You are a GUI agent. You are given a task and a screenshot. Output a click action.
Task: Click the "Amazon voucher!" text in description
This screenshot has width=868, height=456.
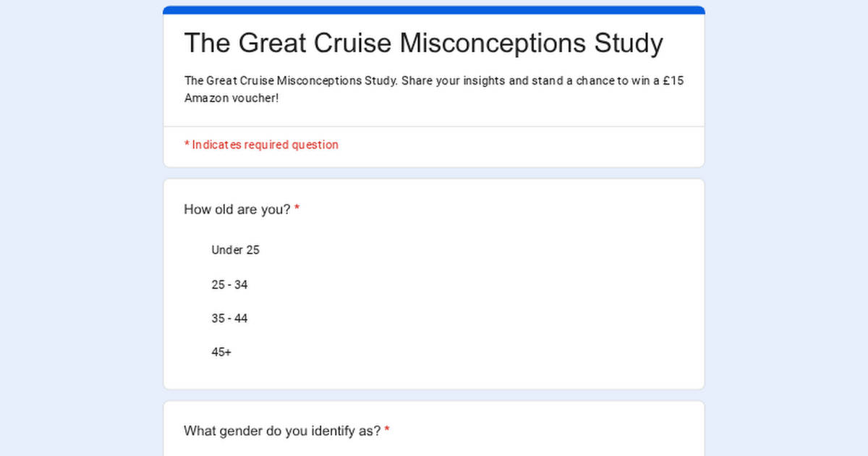[x=231, y=98]
